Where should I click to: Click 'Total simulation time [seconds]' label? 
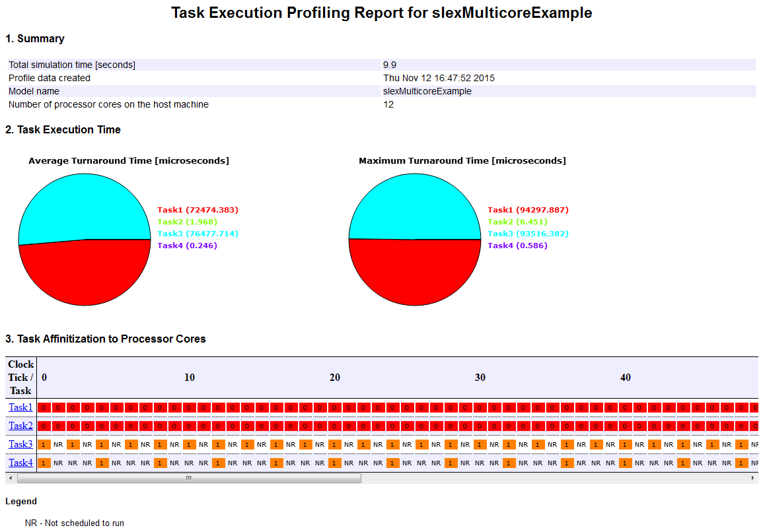pyautogui.click(x=72, y=65)
